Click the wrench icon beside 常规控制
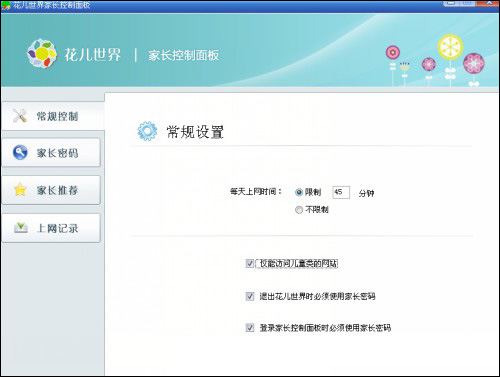The width and height of the screenshot is (500, 377). pos(20,116)
